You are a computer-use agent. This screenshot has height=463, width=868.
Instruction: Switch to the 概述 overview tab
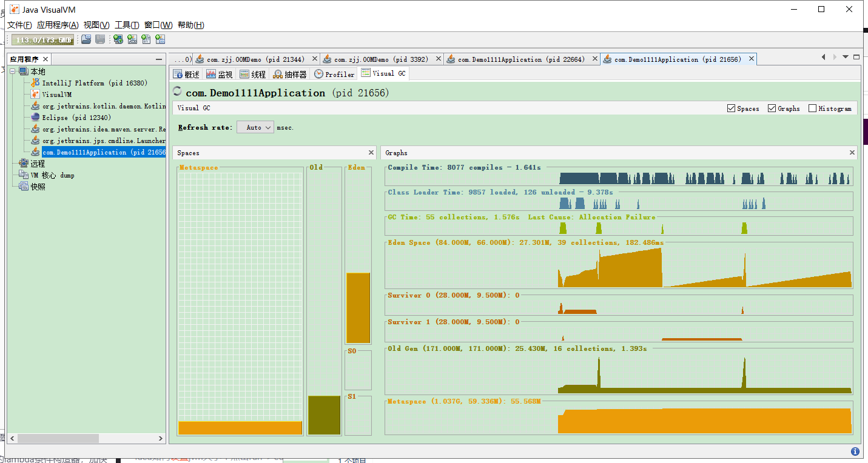click(186, 74)
